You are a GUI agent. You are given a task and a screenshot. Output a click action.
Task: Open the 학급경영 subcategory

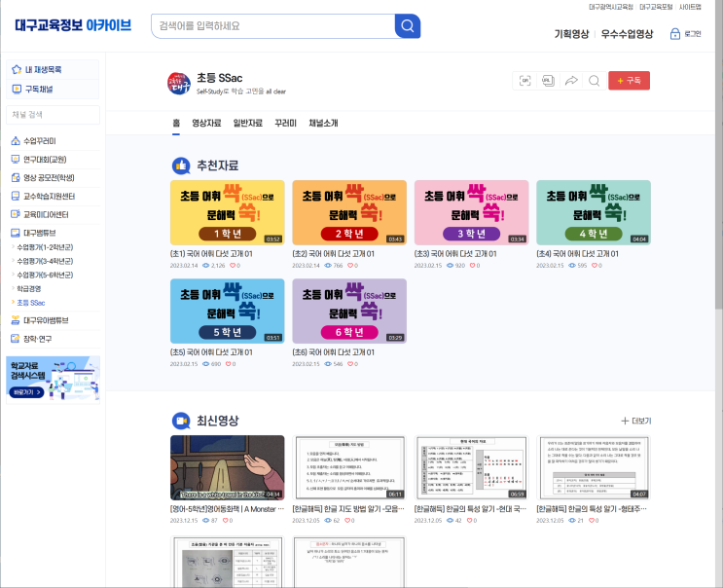[x=28, y=289]
